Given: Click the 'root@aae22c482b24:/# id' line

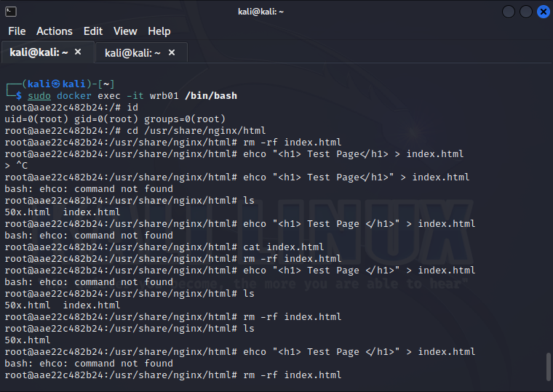Looking at the screenshot, I should pos(71,108).
